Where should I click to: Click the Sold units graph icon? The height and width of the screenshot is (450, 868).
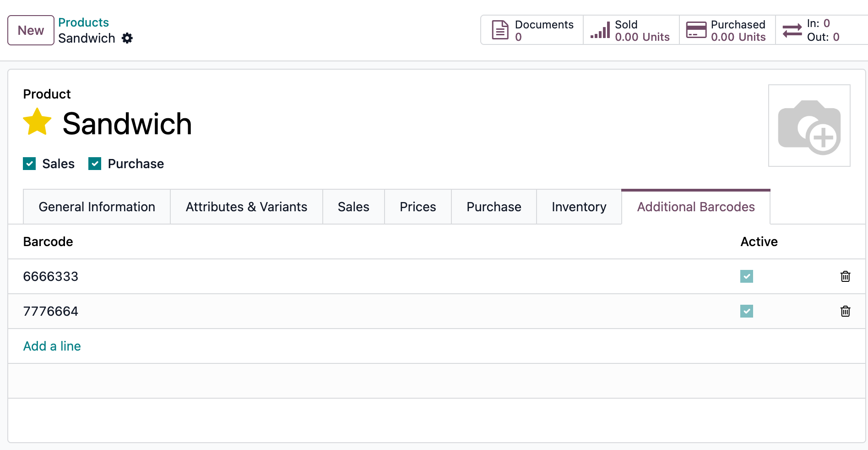tap(601, 30)
